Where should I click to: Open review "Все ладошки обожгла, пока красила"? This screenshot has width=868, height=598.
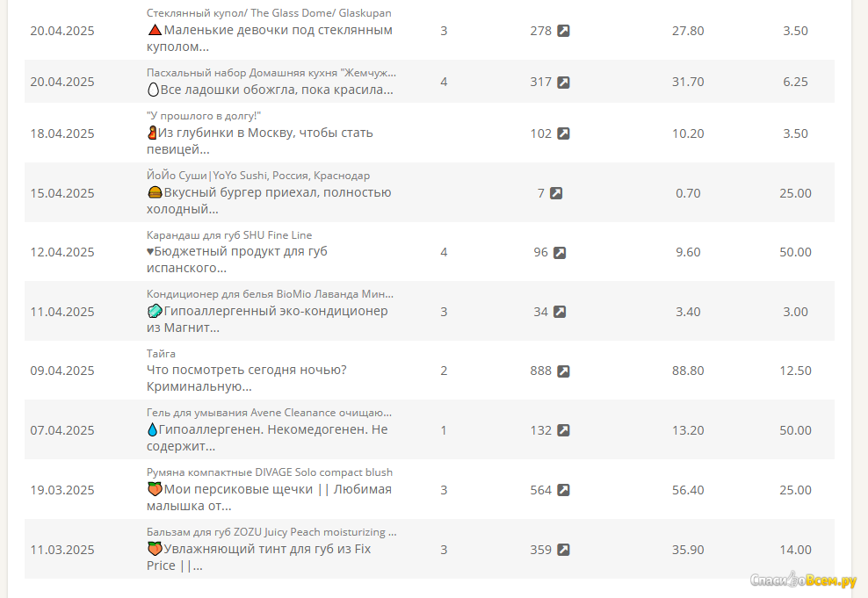coord(270,90)
